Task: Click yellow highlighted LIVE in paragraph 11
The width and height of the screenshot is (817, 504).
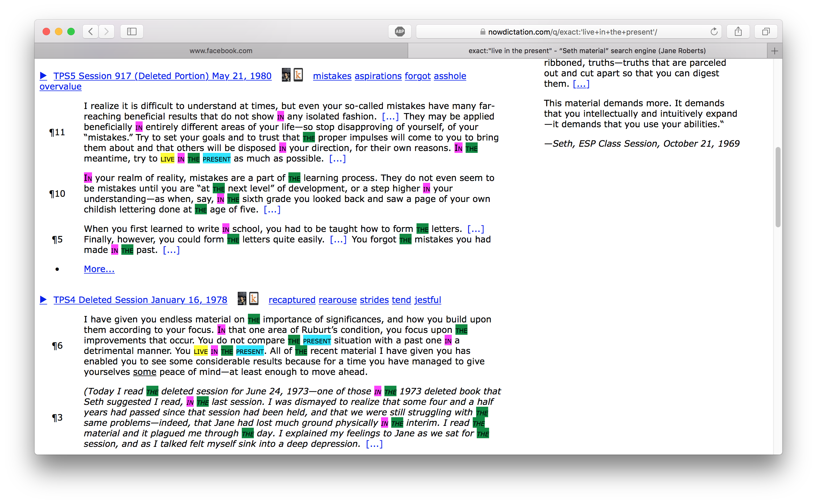Action: click(x=167, y=159)
